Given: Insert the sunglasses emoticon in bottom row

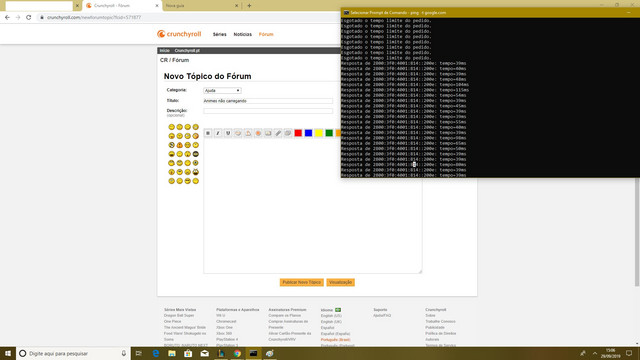Looking at the screenshot, I should pyautogui.click(x=187, y=181).
